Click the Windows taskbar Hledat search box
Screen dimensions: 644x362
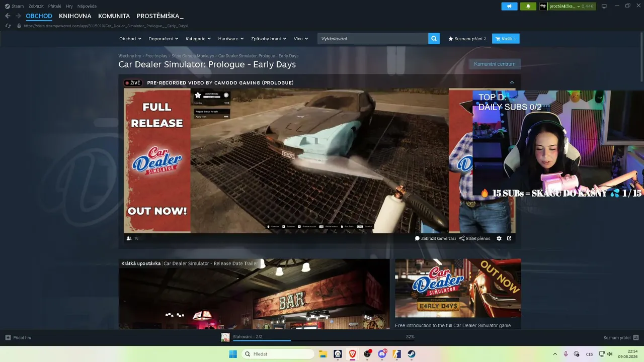click(277, 354)
